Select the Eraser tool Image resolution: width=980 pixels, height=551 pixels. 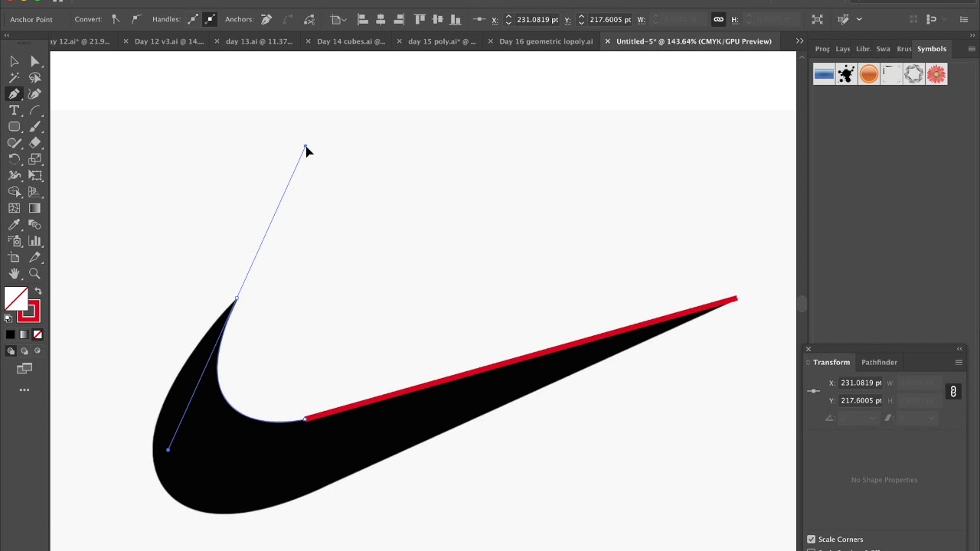point(34,143)
